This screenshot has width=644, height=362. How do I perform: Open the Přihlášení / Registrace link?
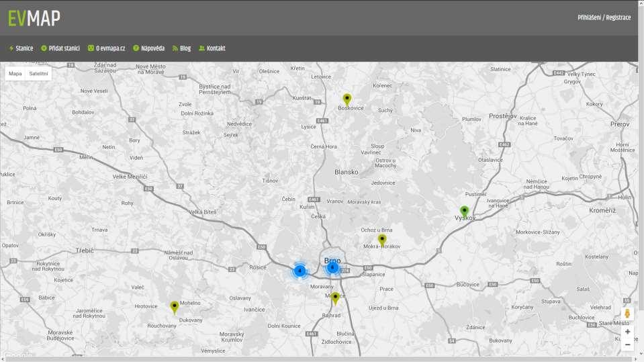pyautogui.click(x=604, y=17)
